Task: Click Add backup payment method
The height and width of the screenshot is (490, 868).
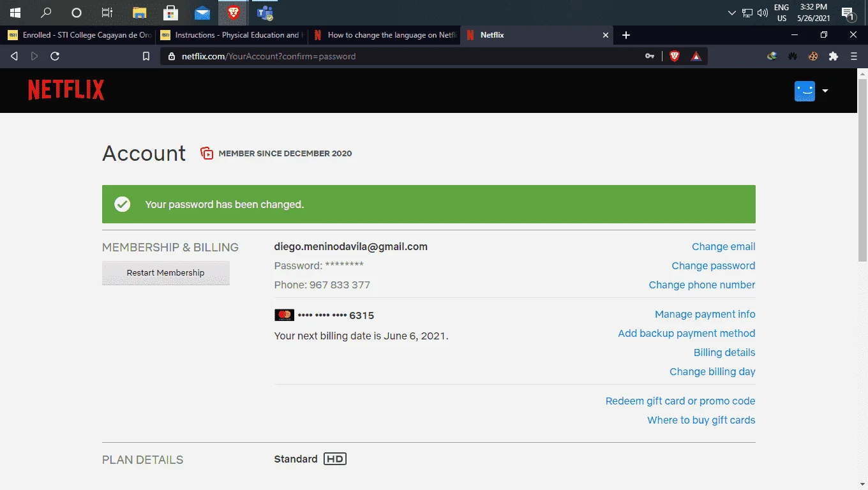Action: click(x=687, y=334)
